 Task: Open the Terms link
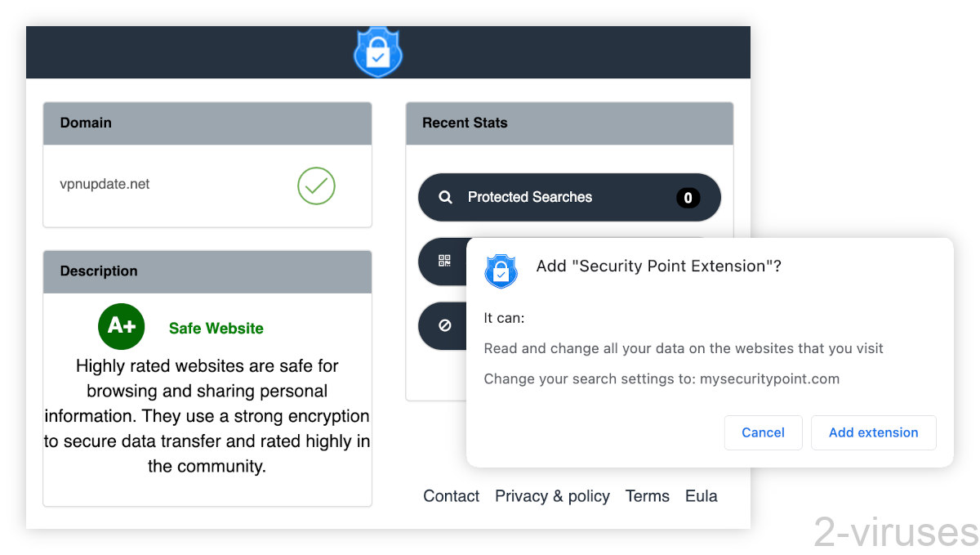click(x=648, y=496)
